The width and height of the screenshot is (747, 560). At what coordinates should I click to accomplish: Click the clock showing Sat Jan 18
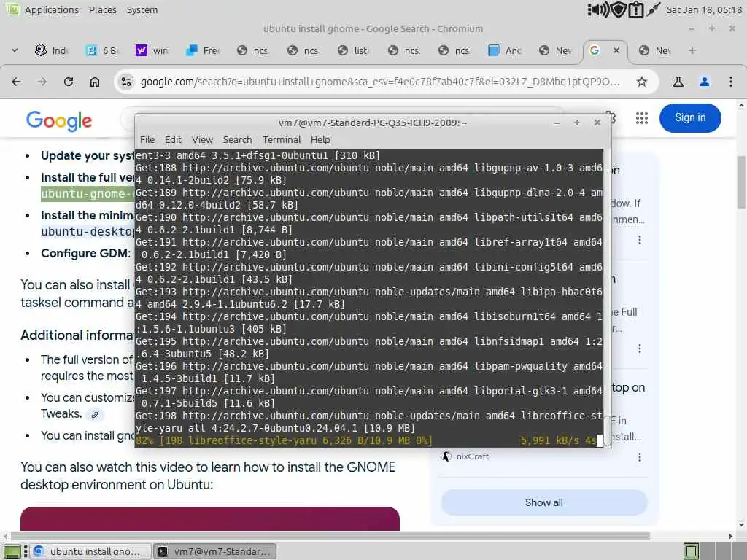[x=704, y=9]
